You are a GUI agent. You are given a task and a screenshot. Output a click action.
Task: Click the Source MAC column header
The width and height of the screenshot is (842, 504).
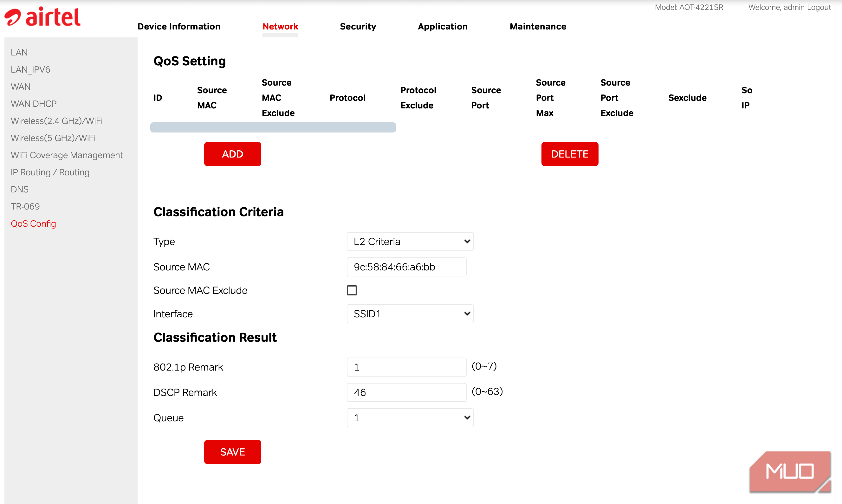pos(212,98)
